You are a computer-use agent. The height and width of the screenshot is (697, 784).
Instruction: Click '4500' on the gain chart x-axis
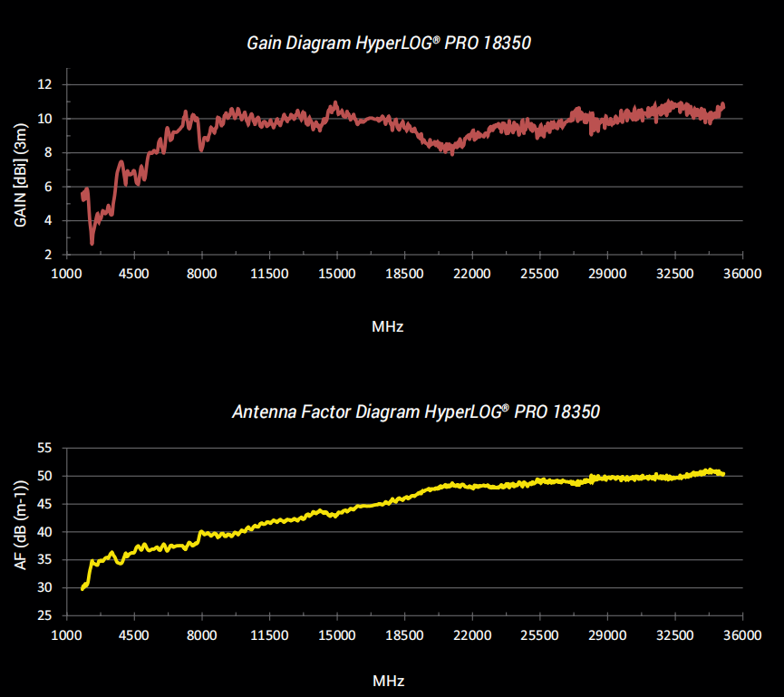tap(134, 274)
